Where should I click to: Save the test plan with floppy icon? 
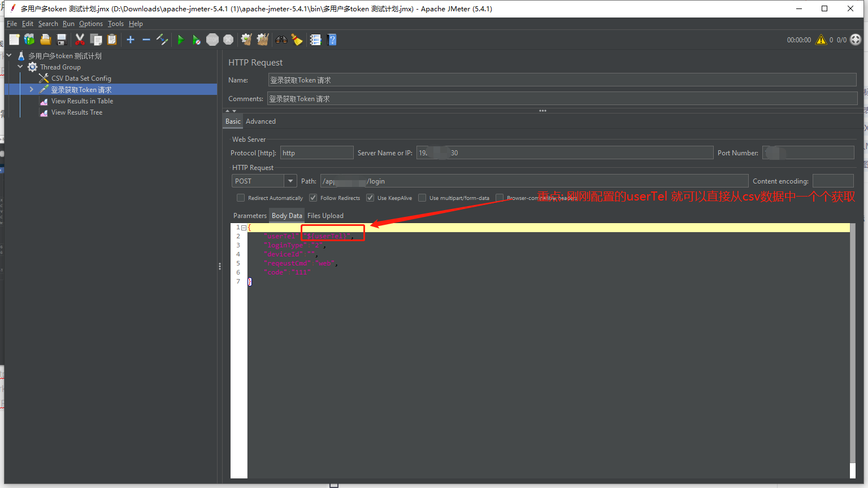(62, 40)
